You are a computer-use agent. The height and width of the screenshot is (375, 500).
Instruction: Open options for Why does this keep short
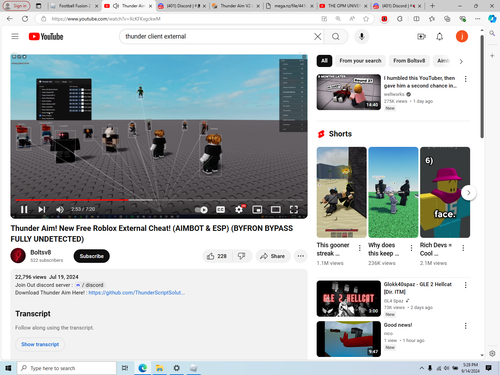411,248
